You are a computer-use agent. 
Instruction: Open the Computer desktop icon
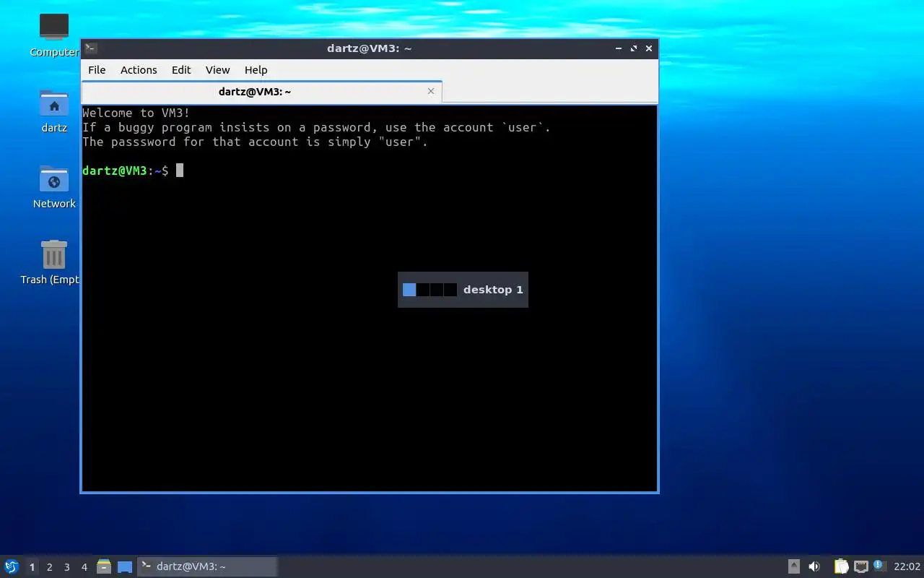pos(54,34)
